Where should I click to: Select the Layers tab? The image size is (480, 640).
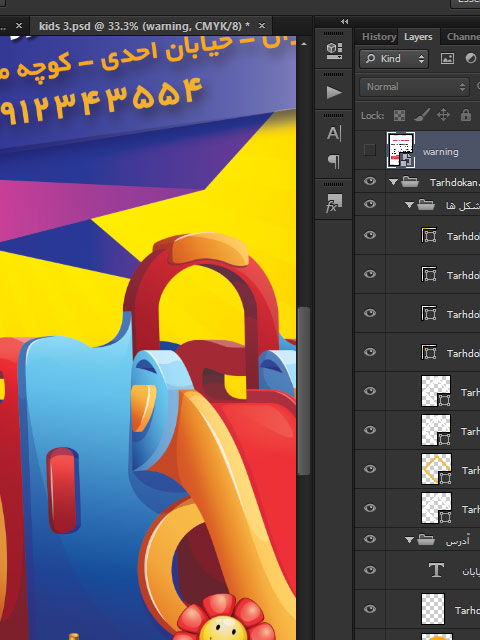coord(418,37)
